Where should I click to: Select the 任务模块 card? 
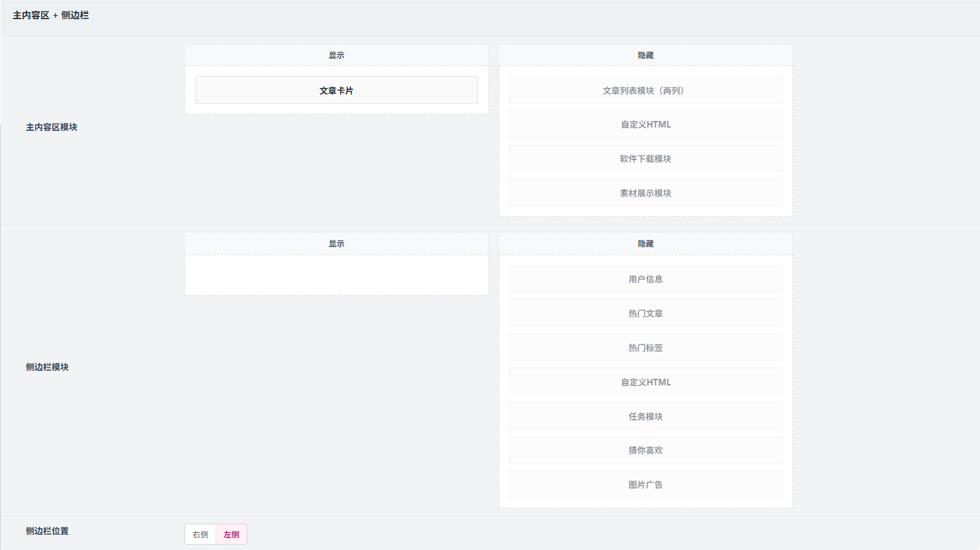click(645, 416)
